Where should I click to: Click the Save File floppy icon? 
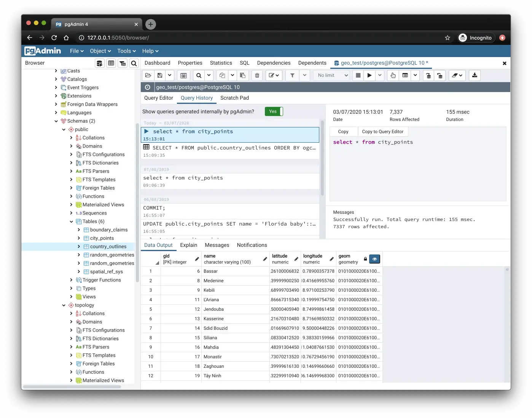(x=160, y=75)
